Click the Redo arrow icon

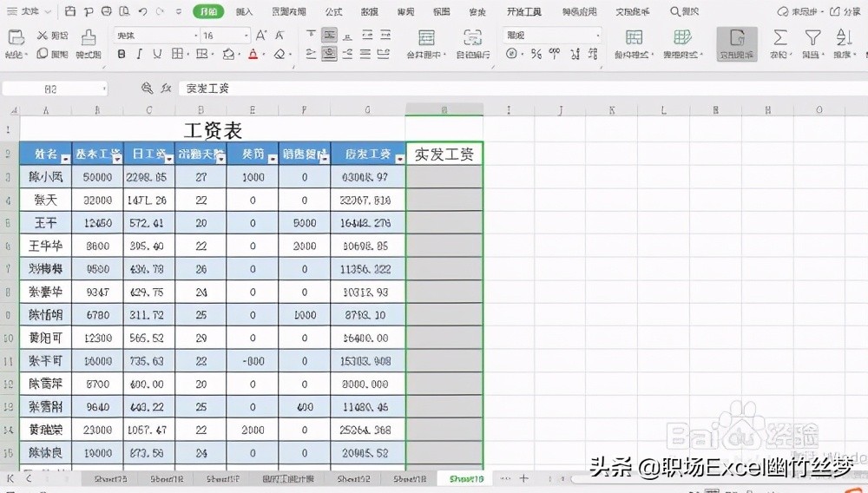pos(160,11)
